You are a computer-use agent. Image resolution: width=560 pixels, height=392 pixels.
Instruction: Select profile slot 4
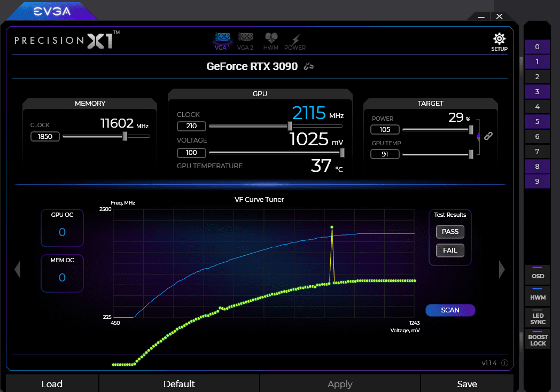click(x=537, y=107)
